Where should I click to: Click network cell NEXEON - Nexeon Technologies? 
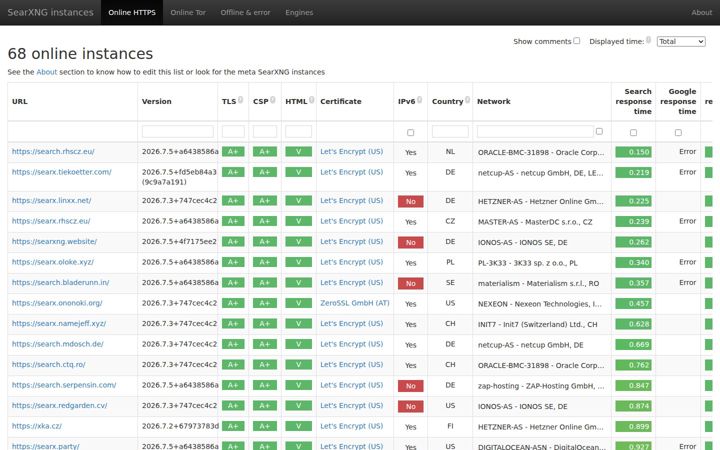tap(540, 304)
